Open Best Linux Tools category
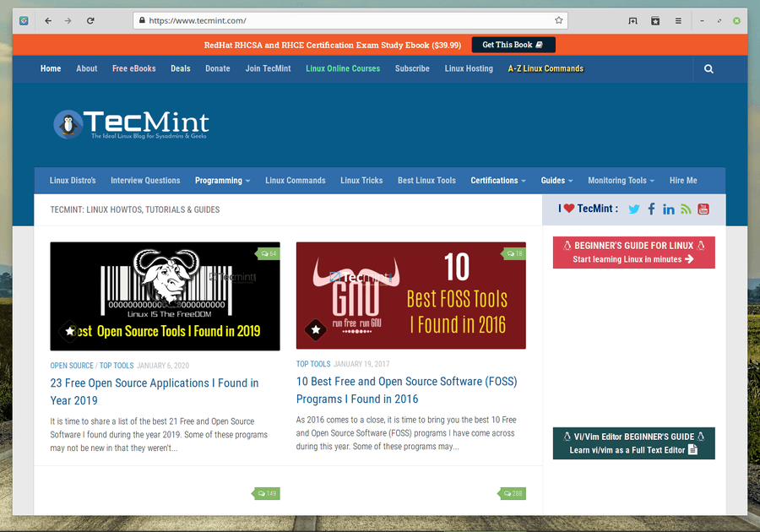The image size is (760, 532). tap(426, 180)
